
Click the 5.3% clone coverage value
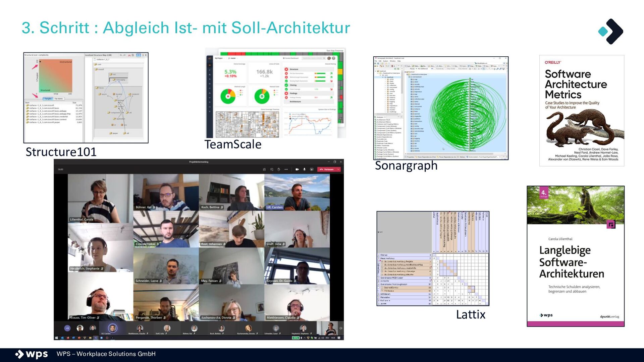[x=230, y=72]
